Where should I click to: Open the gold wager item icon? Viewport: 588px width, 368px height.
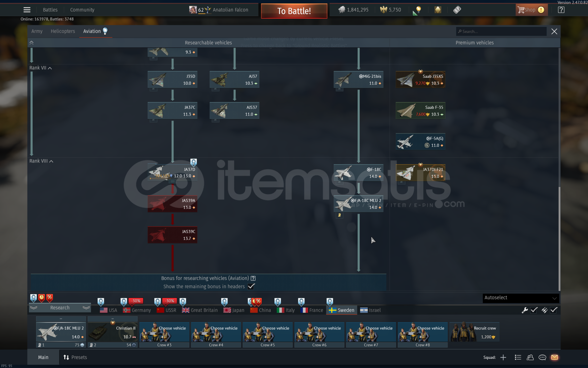[x=438, y=10]
